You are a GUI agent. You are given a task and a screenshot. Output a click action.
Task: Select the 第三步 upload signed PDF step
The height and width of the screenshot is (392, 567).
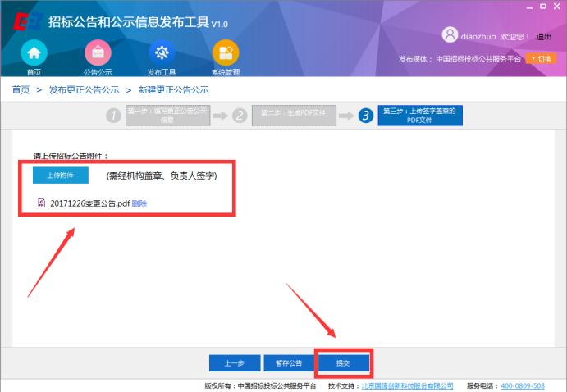point(420,116)
